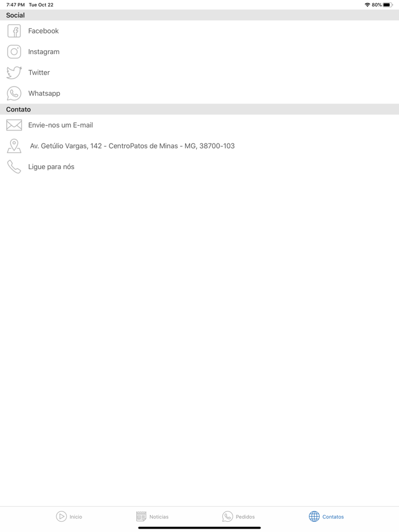Switch to the Inicio tab
This screenshot has height=532, width=399.
click(x=69, y=517)
